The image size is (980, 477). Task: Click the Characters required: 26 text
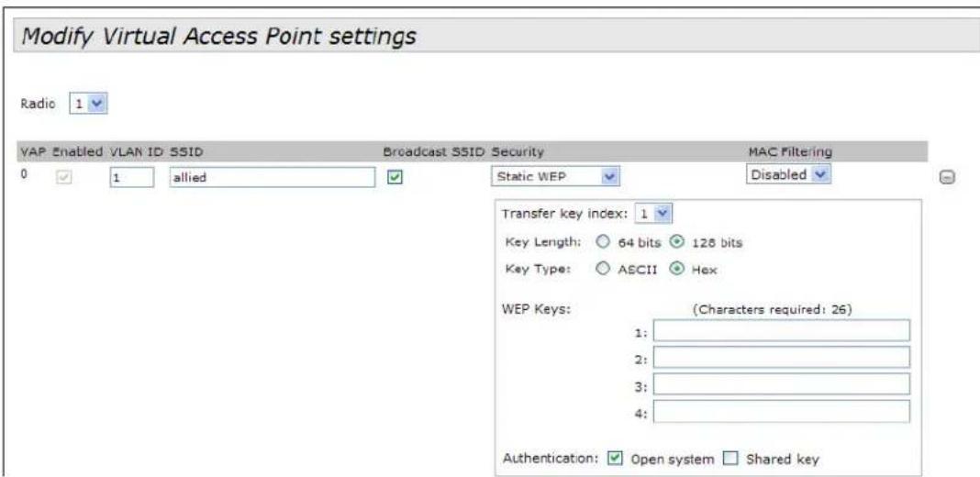coord(772,309)
